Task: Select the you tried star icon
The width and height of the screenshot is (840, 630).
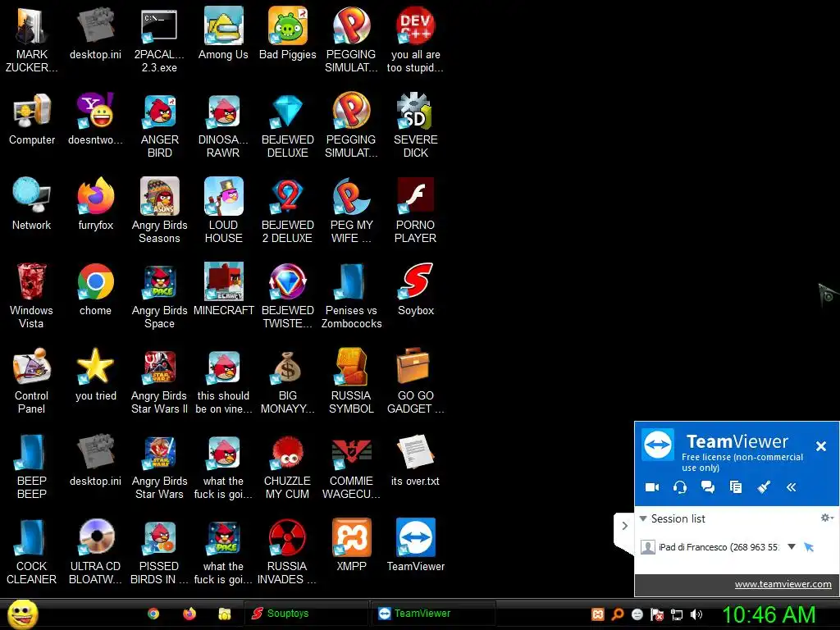Action: pyautogui.click(x=96, y=374)
